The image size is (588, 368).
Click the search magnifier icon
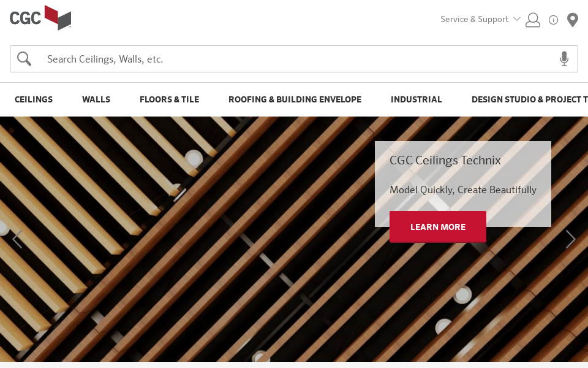pyautogui.click(x=24, y=59)
